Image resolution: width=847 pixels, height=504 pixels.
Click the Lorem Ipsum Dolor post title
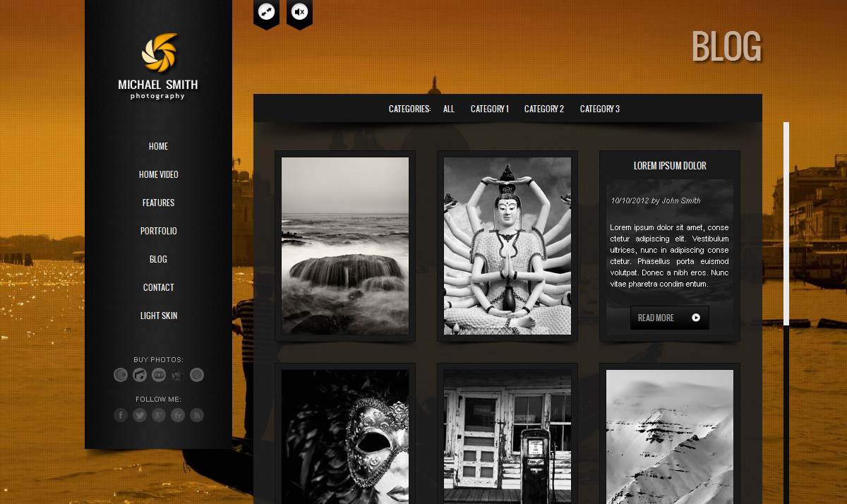tap(670, 166)
